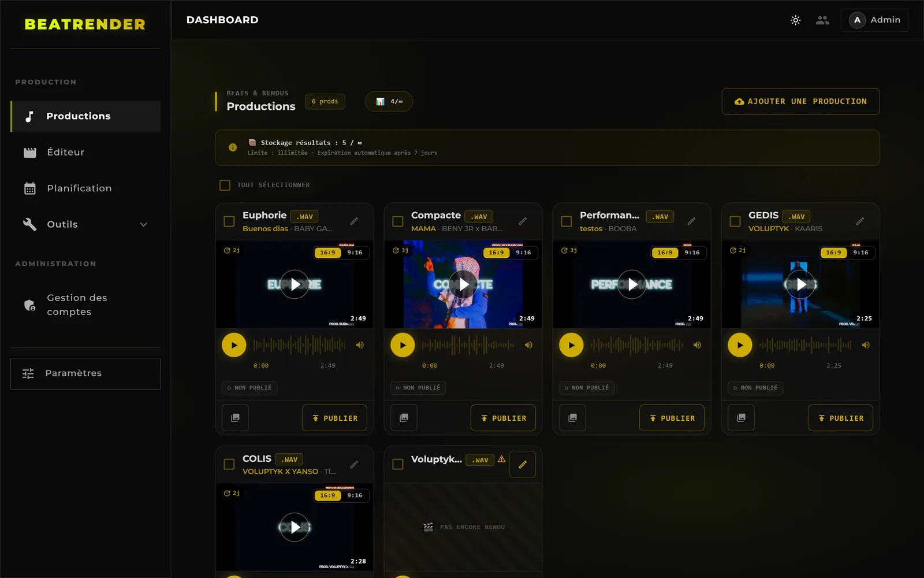Select the COLIS card checkbox
The image size is (924, 578).
(x=229, y=464)
